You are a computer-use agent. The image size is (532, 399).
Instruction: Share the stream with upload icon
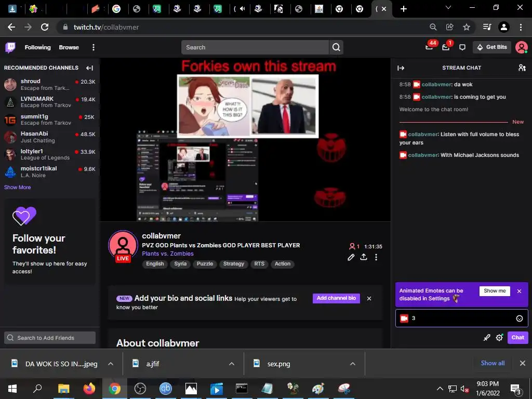(x=363, y=257)
